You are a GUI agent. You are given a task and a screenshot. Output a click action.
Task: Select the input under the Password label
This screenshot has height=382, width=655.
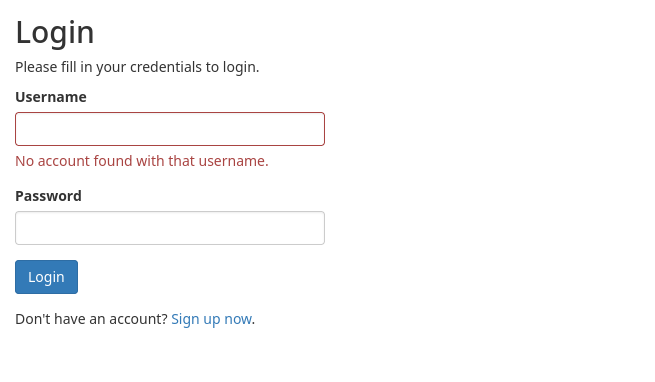[x=170, y=228]
